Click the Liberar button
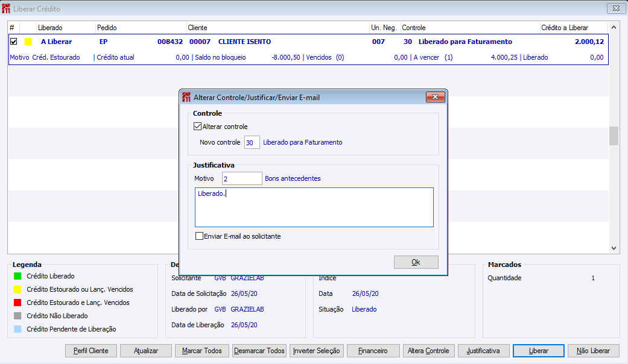Screen dimensions: 628x364 pyautogui.click(x=539, y=351)
